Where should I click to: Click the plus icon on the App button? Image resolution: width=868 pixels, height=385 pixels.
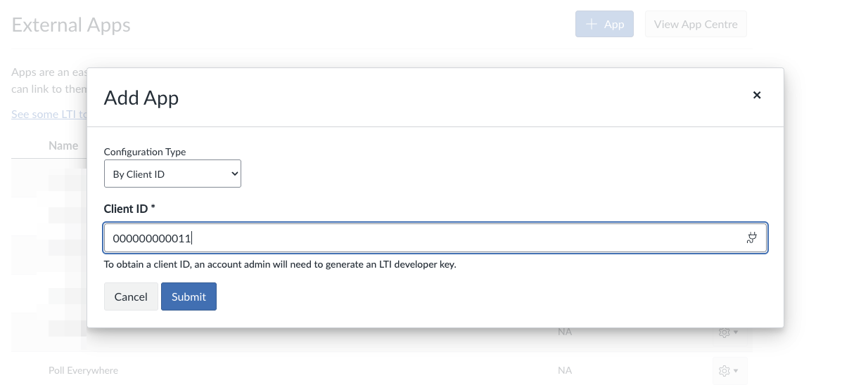click(x=592, y=24)
